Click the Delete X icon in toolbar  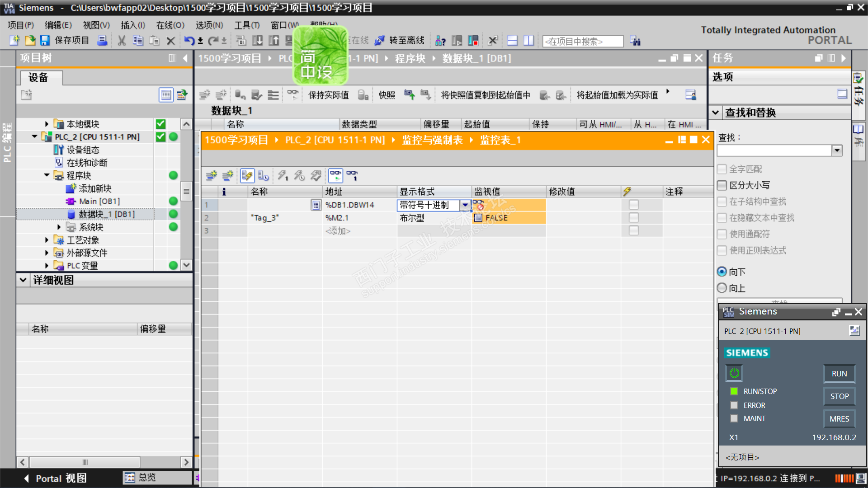[x=170, y=41]
